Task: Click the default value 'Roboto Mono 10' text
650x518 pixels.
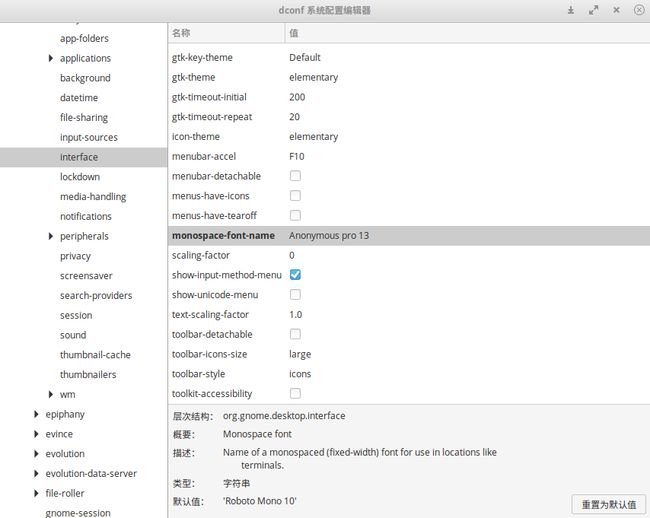Action: click(x=260, y=501)
